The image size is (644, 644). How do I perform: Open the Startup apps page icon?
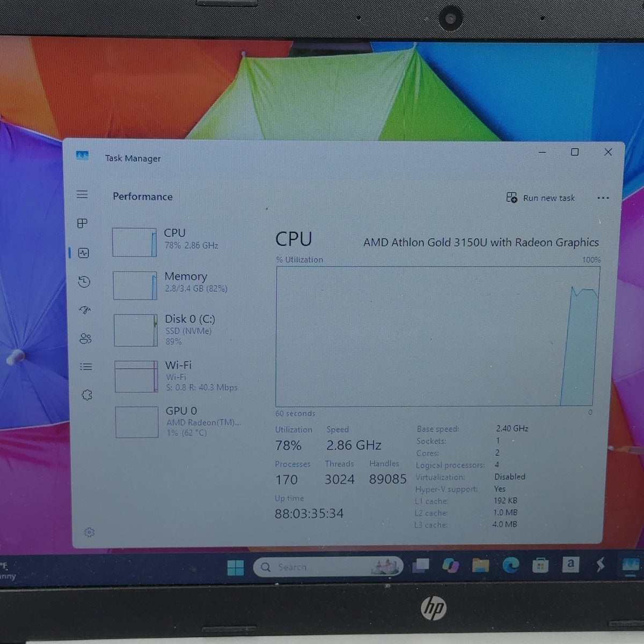tap(85, 310)
